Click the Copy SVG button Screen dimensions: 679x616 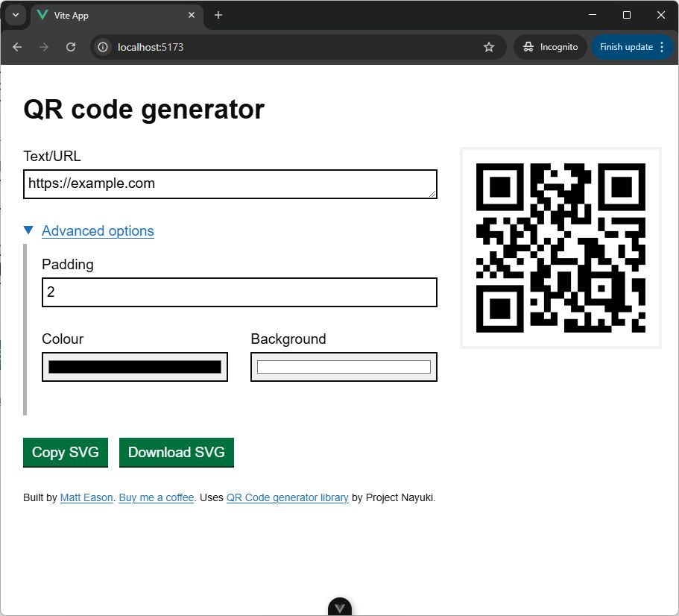[x=66, y=452]
